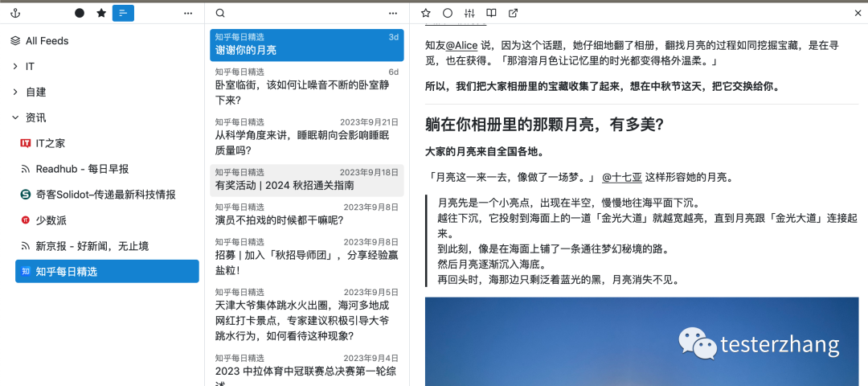Screen dimensions: 868x386
Task: Toggle the starred articles filter
Action: tap(101, 14)
